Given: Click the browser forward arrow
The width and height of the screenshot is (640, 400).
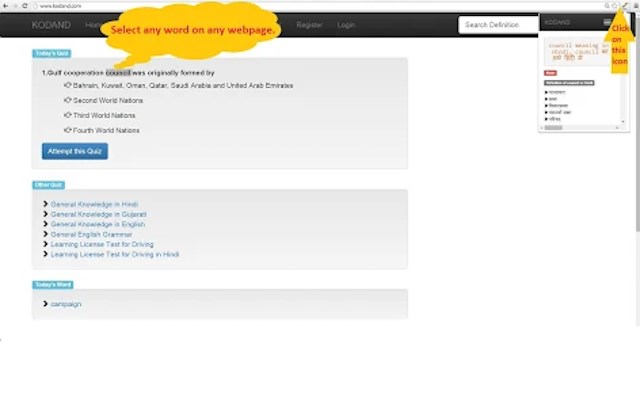Looking at the screenshot, I should (15, 6).
